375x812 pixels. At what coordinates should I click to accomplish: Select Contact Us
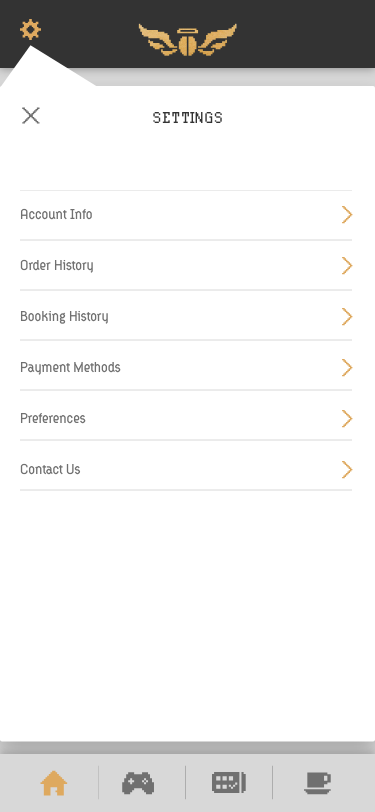click(x=186, y=469)
